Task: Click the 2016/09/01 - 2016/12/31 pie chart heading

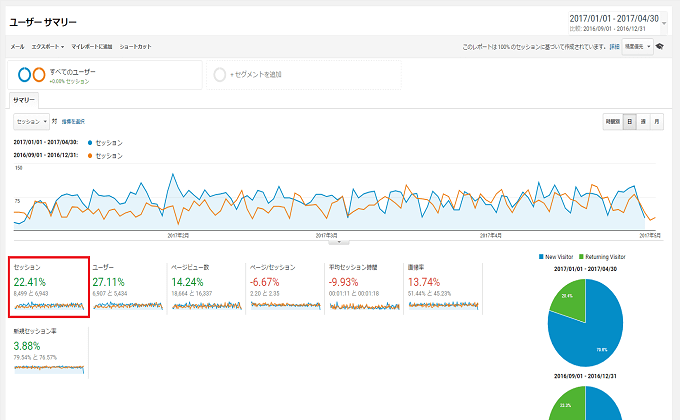Action: point(585,376)
